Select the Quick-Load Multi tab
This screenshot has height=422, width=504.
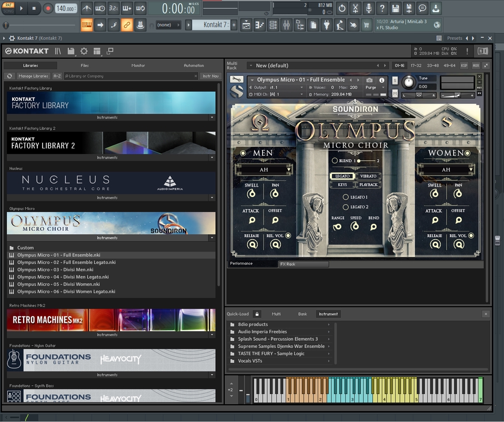[276, 314]
